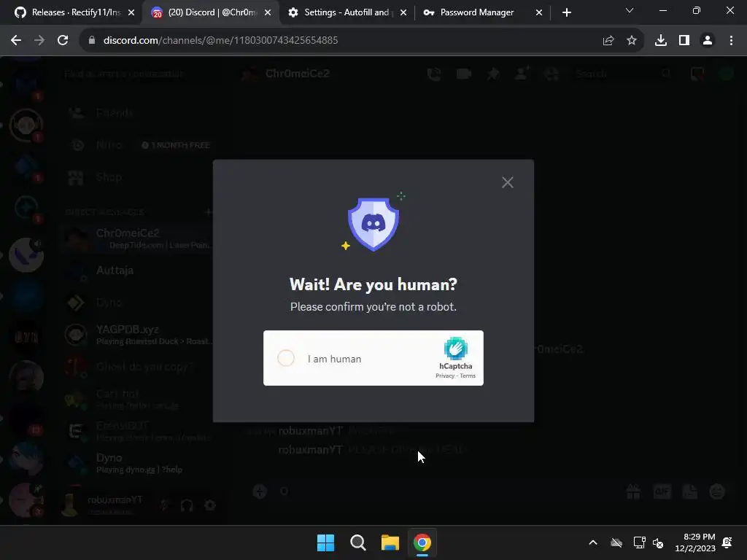This screenshot has height=560, width=747.
Task: Close the Settings Autofill tab
Action: click(x=403, y=13)
